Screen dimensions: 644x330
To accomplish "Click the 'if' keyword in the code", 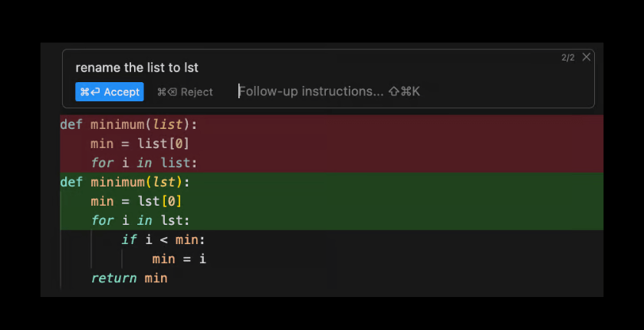I will point(129,239).
